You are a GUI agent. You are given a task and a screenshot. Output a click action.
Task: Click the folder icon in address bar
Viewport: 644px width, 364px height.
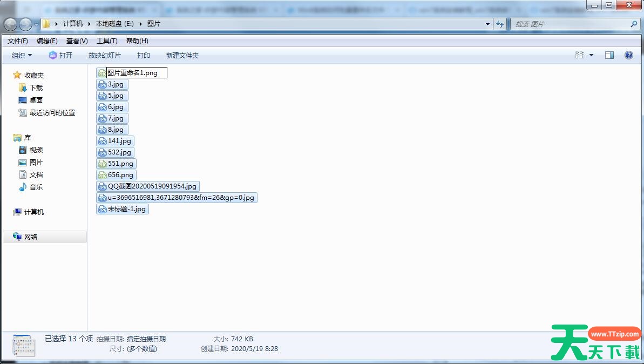pyautogui.click(x=46, y=24)
